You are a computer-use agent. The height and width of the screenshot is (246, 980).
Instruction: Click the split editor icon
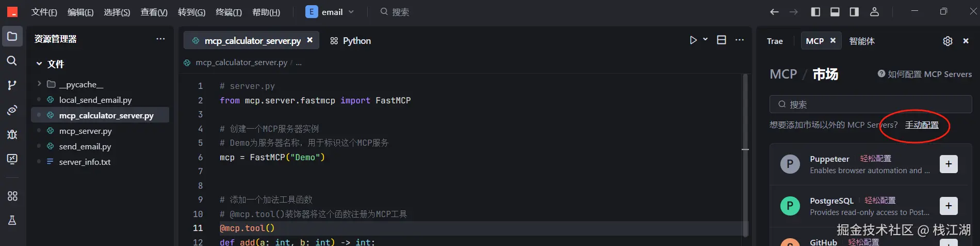(x=722, y=40)
